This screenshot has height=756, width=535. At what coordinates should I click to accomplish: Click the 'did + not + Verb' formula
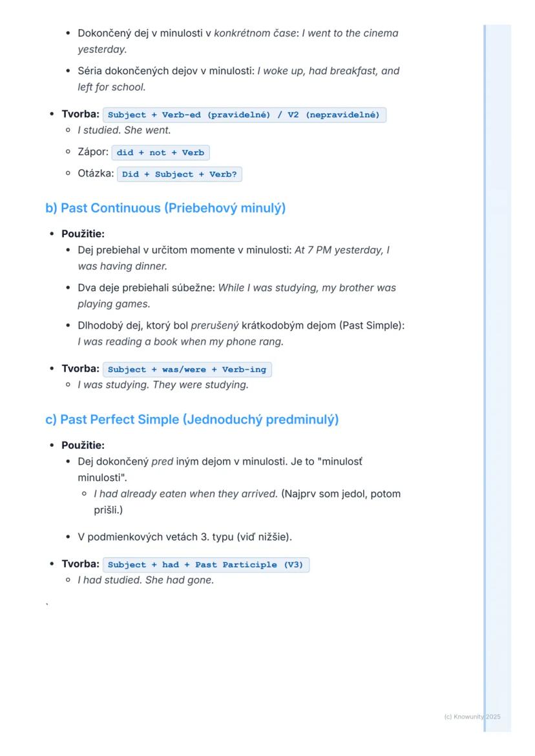coord(160,153)
